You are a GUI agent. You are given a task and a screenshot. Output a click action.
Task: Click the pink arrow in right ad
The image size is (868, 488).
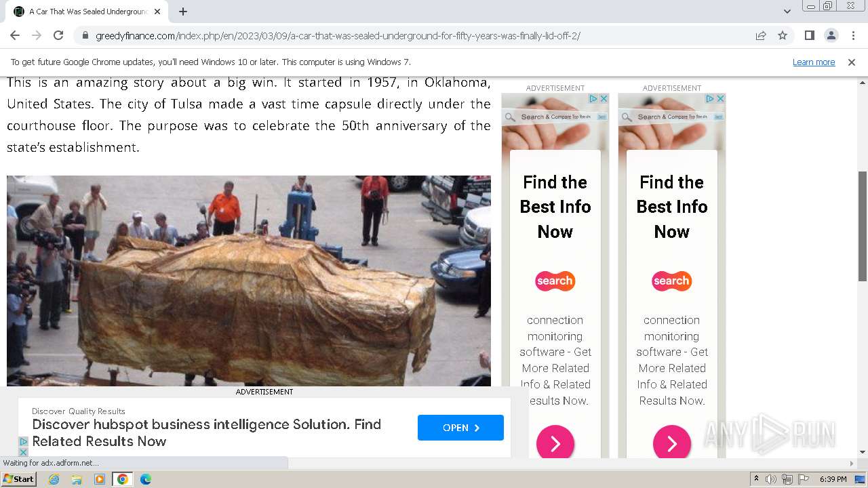[x=672, y=443]
